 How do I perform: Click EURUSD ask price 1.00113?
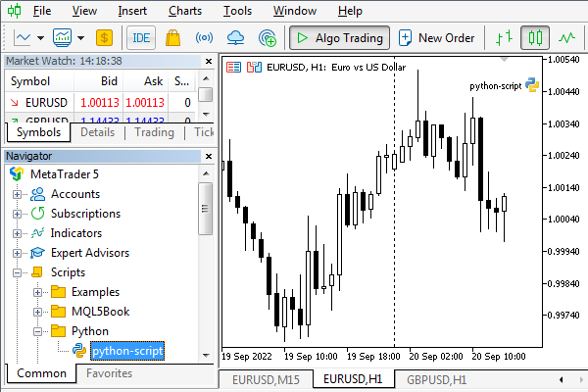click(x=145, y=102)
